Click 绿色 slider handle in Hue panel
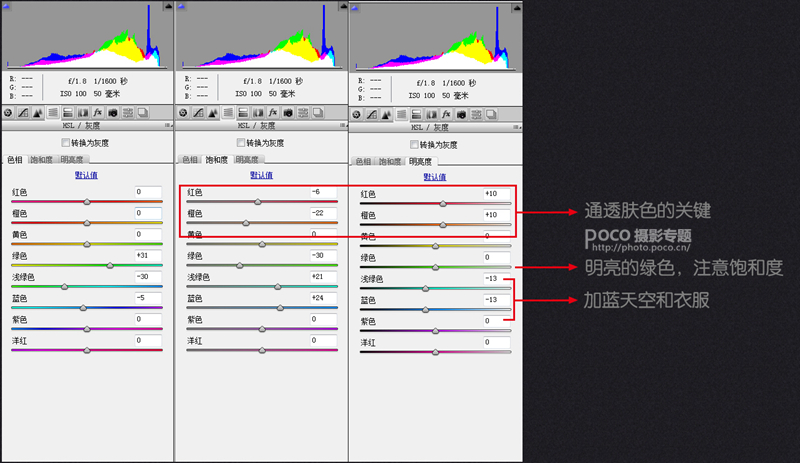Image resolution: width=800 pixels, height=463 pixels. pos(110,265)
